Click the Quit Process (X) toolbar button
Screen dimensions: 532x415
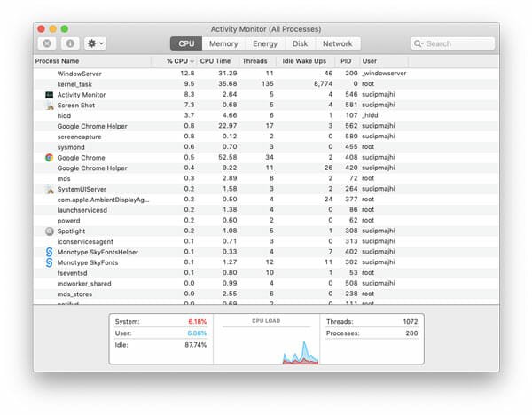[x=47, y=43]
